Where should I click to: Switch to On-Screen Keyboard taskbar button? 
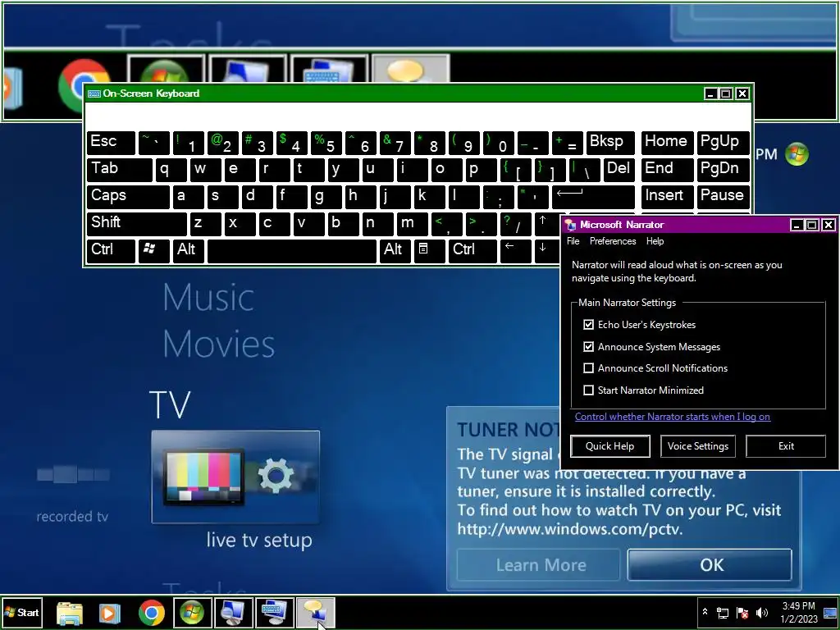click(275, 612)
